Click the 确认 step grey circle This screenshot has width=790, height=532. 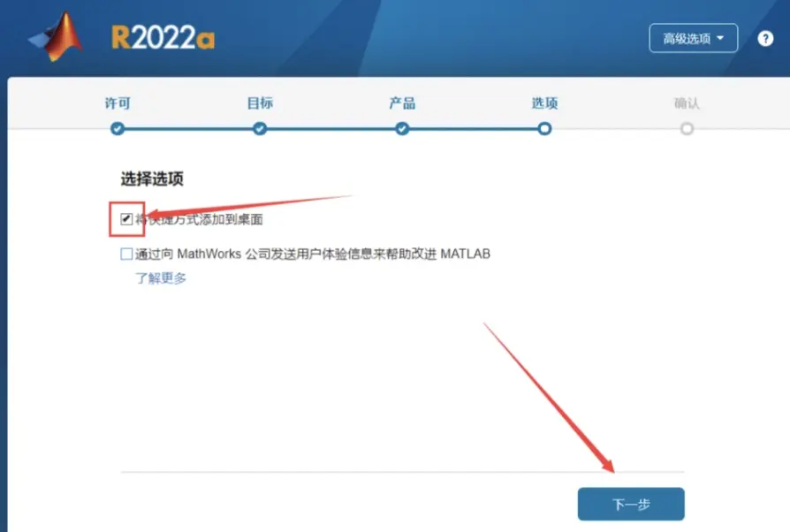687,129
